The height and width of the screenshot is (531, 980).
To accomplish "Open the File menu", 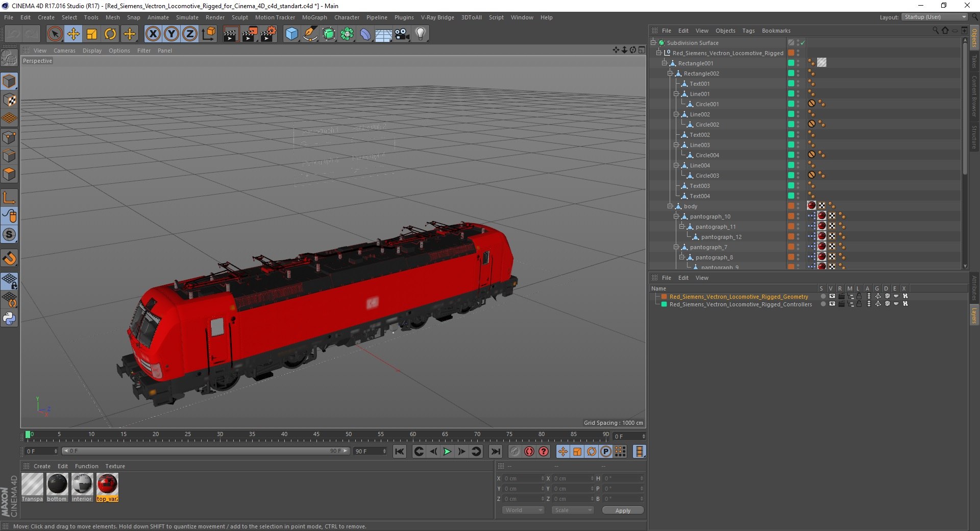I will click(9, 17).
